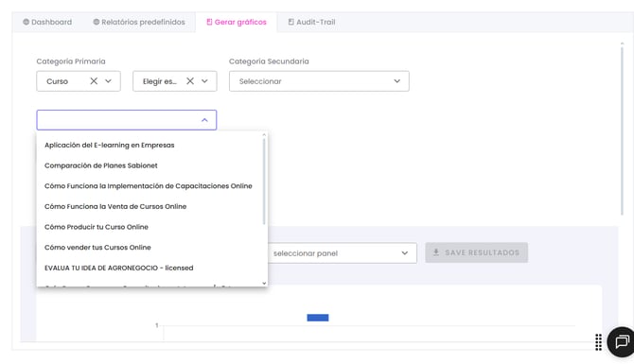Open the Dashboard tab
634x364 pixels.
(47, 23)
